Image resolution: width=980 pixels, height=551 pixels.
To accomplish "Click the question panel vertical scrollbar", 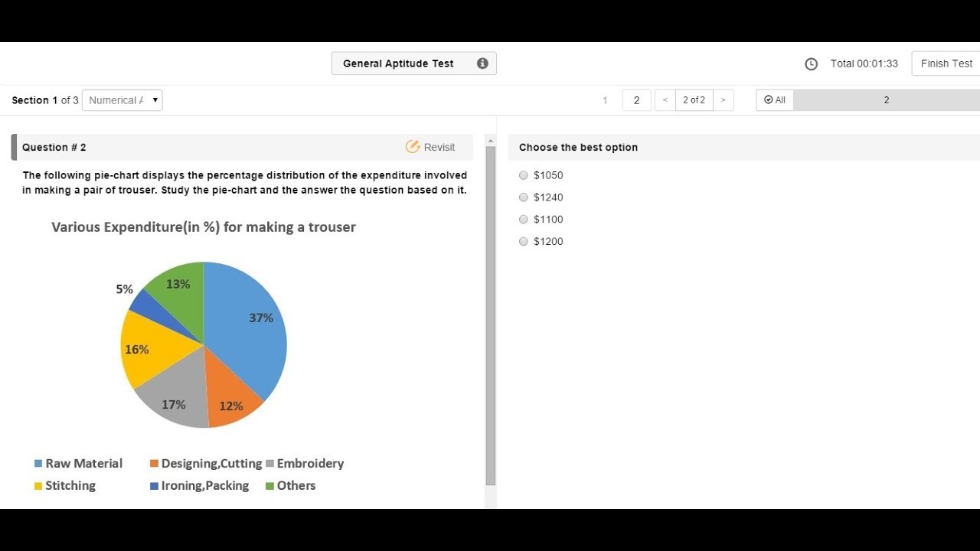I will 491,314.
